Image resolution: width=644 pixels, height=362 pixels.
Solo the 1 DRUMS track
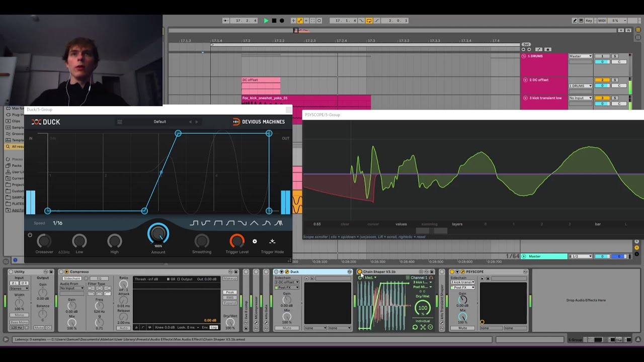615,56
